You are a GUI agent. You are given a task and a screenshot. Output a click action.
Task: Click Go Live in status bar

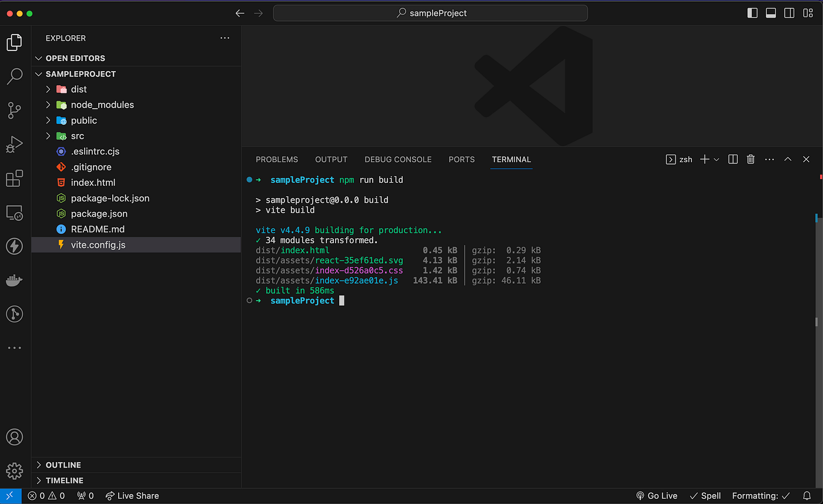(657, 496)
